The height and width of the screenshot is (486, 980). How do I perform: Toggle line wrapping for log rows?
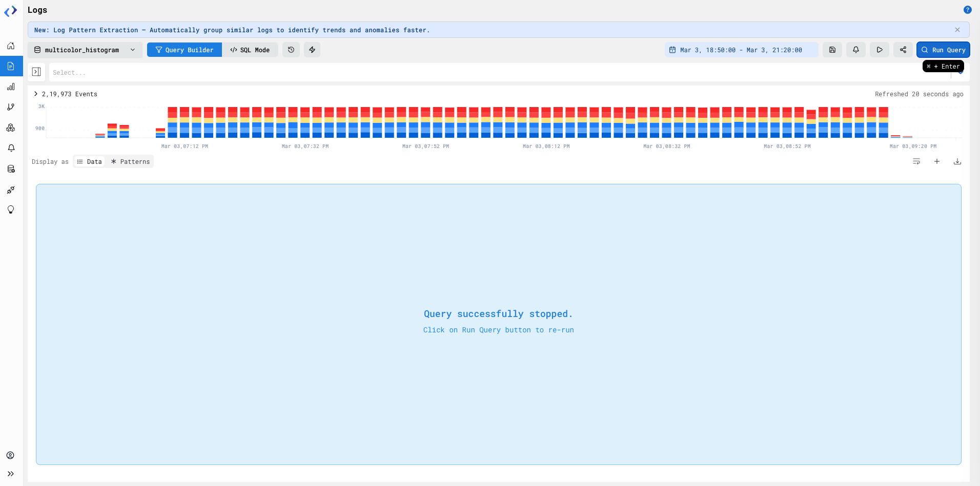916,161
